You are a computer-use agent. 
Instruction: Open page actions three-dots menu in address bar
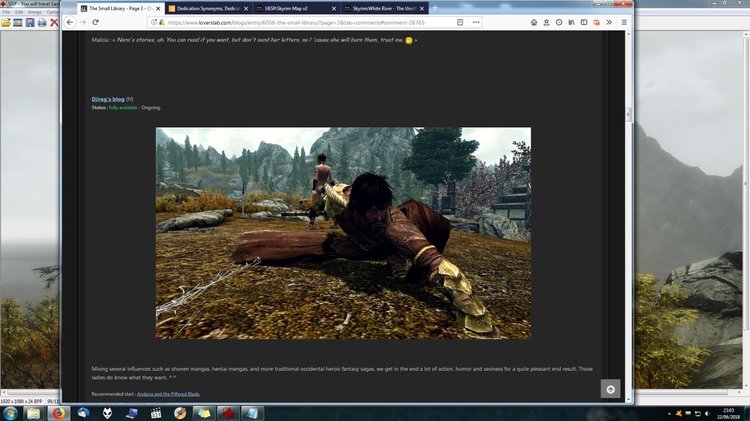[x=476, y=22]
